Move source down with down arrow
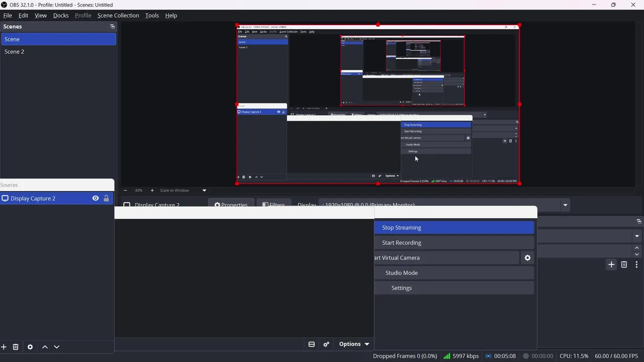Image resolution: width=644 pixels, height=362 pixels. 56,347
